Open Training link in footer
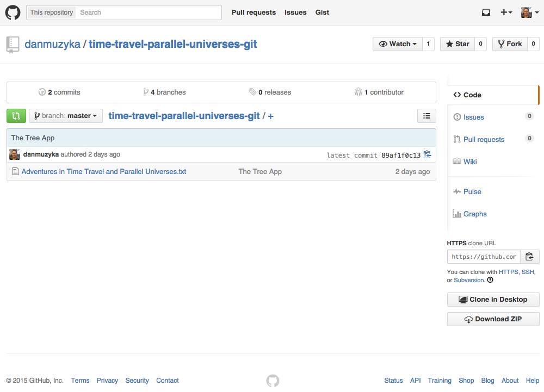 click(440, 381)
